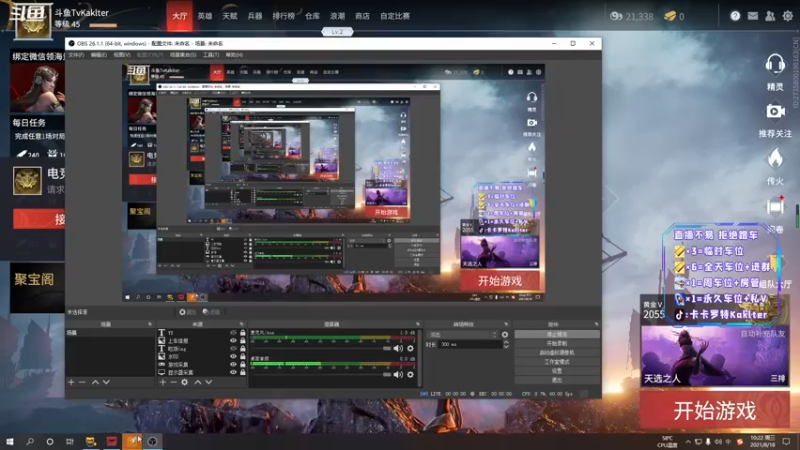
Task: Open microphone audio settings gear
Action: tap(410, 348)
